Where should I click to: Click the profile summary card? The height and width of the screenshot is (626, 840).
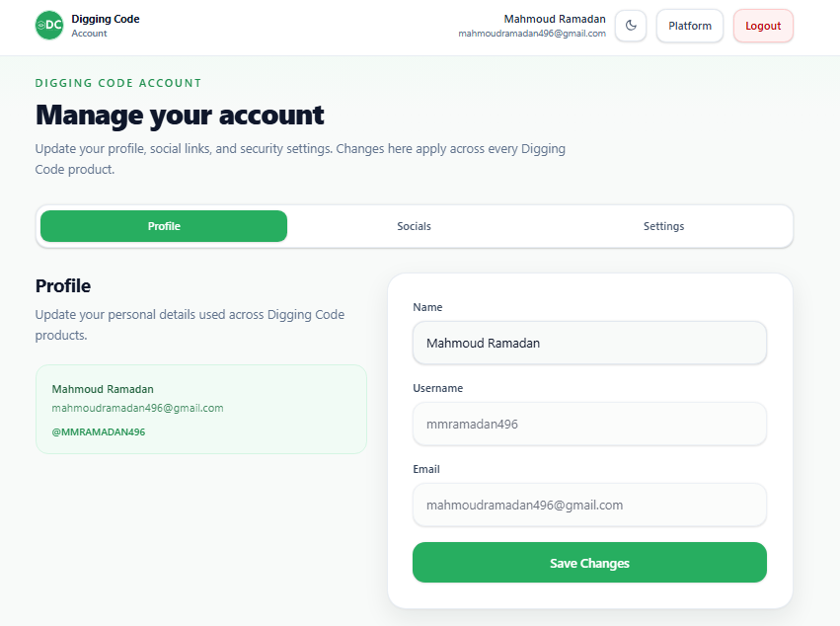click(x=201, y=410)
